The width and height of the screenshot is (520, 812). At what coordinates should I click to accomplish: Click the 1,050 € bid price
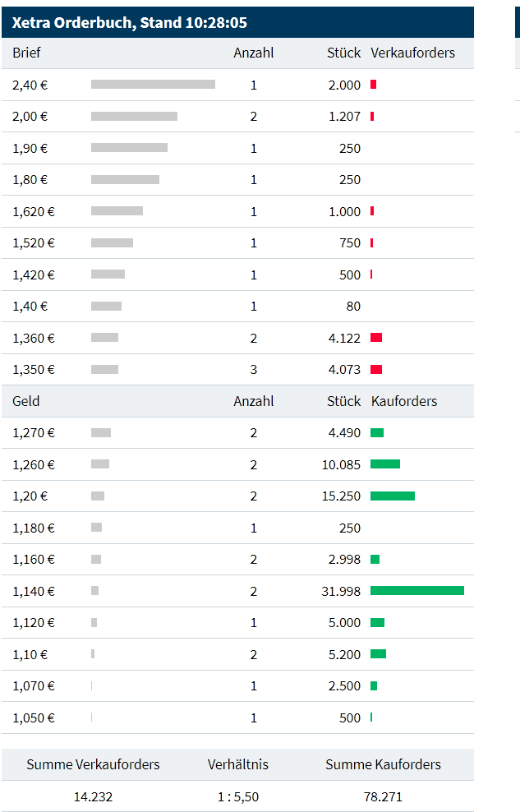(34, 717)
